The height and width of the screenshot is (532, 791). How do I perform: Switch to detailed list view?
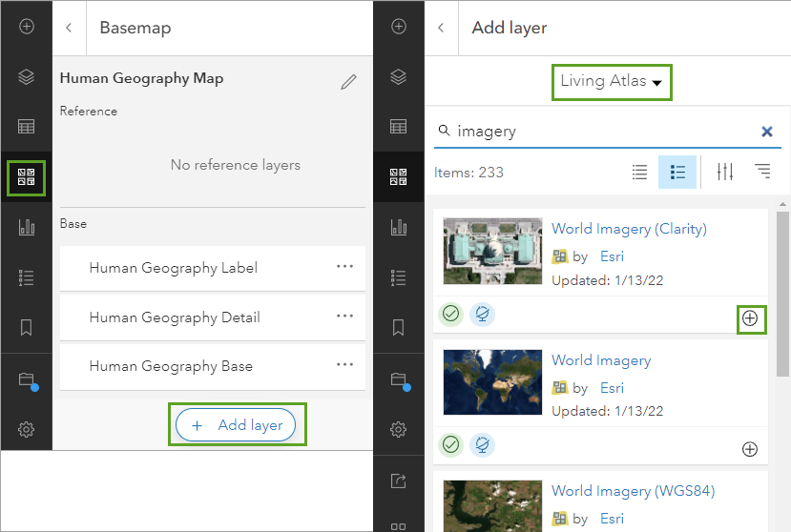coord(677,173)
